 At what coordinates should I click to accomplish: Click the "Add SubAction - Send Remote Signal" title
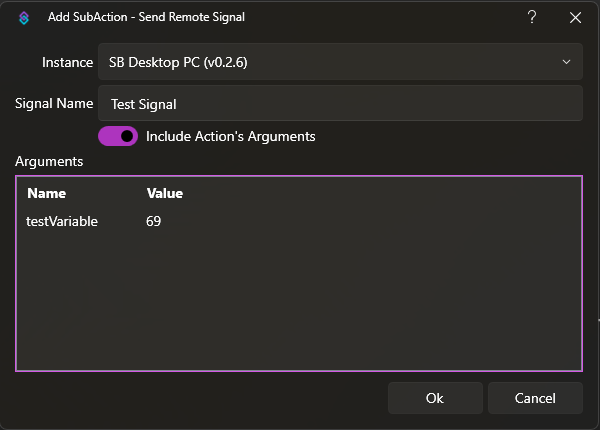coord(146,17)
